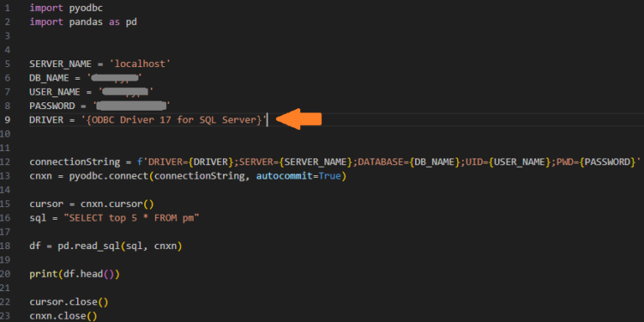Click the DB_NAME variable on line 6
644x322 pixels.
(x=49, y=78)
